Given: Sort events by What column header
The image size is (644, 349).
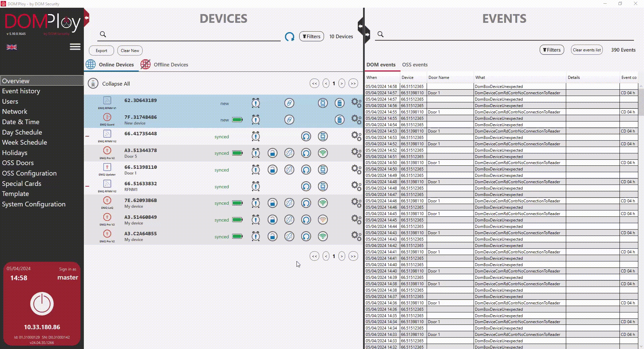Looking at the screenshot, I should (520, 77).
